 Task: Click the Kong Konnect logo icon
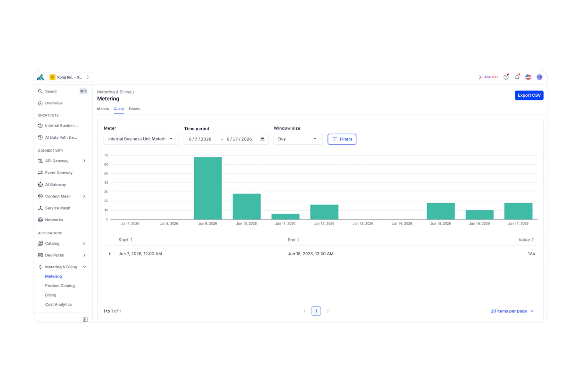pyautogui.click(x=40, y=77)
